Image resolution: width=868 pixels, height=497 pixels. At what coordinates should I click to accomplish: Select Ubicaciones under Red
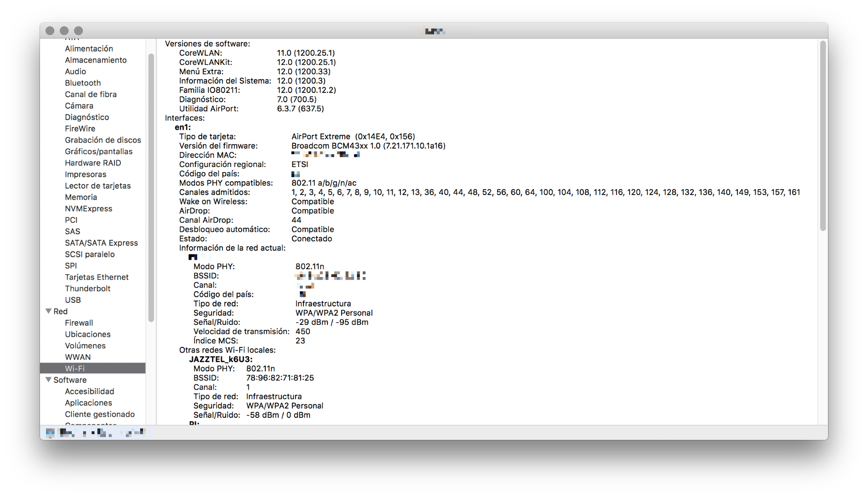coord(87,334)
